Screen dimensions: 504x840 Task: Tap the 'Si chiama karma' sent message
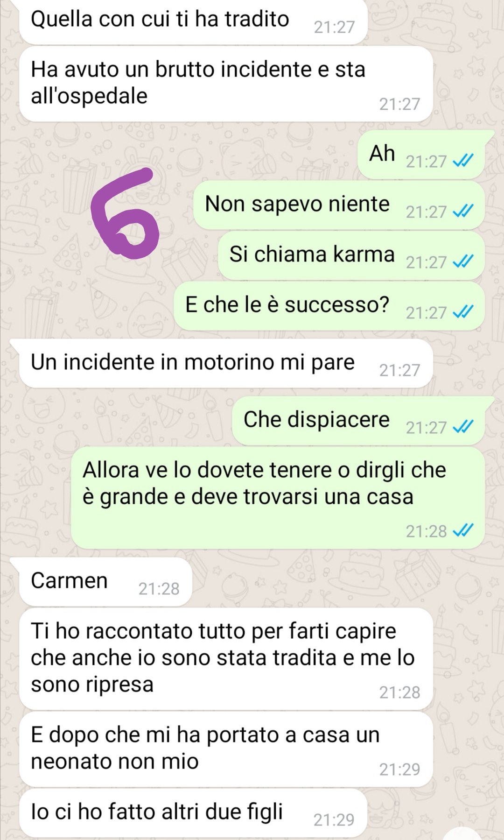click(x=351, y=256)
